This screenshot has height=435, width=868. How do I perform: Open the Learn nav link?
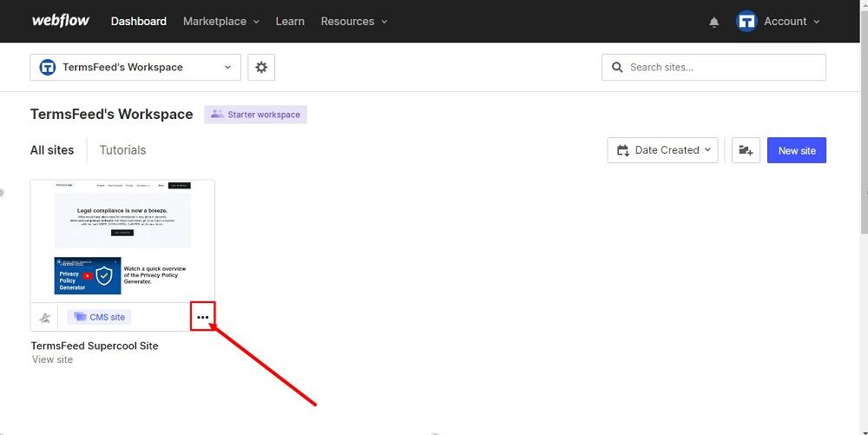coord(290,21)
